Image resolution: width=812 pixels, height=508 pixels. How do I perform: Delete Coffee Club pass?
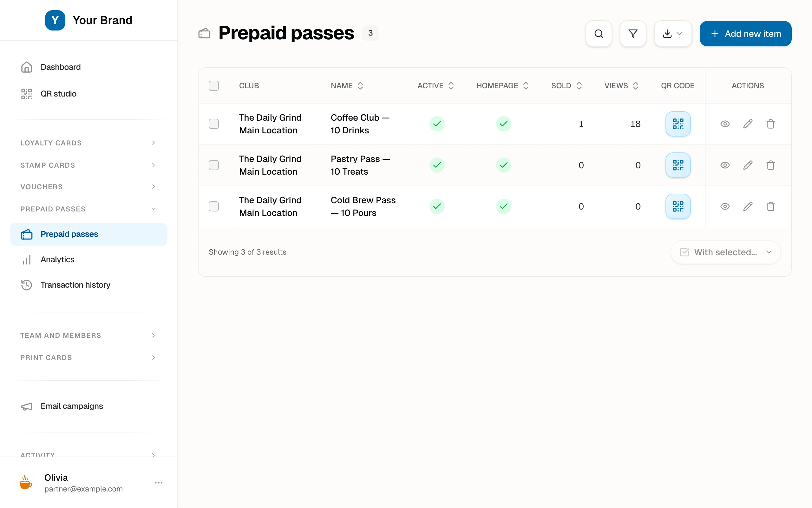[x=770, y=124]
